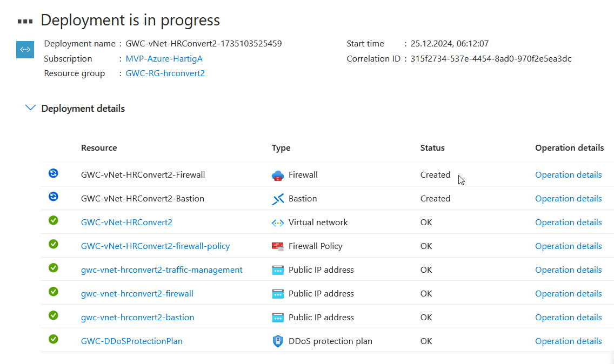Open GWC-vNet-HRConvert2-firewall-policy
The height and width of the screenshot is (364, 614).
tap(155, 246)
